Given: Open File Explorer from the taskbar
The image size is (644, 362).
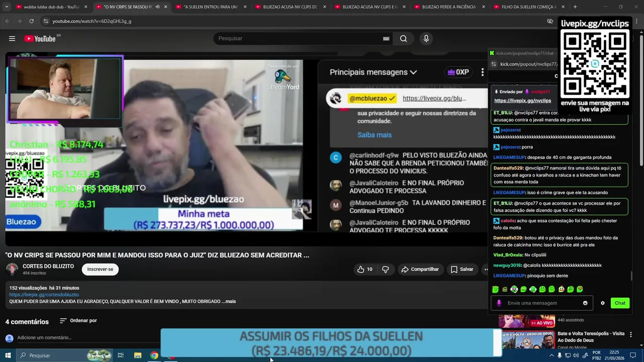Looking at the screenshot, I should 138,355.
